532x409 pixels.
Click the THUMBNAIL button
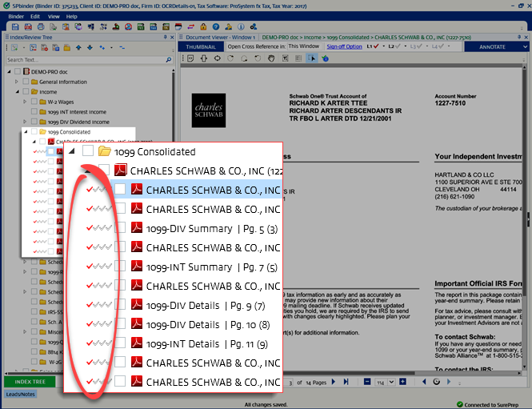(x=201, y=46)
